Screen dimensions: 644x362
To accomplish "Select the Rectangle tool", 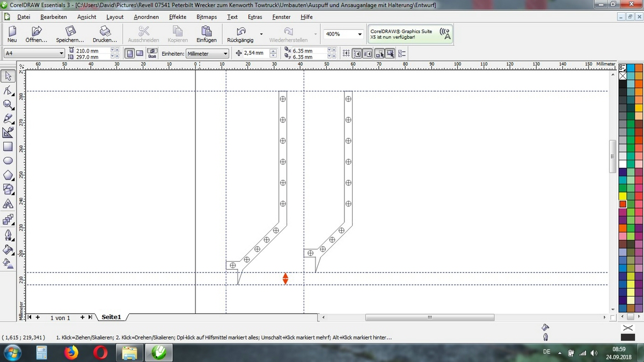I will (x=8, y=146).
